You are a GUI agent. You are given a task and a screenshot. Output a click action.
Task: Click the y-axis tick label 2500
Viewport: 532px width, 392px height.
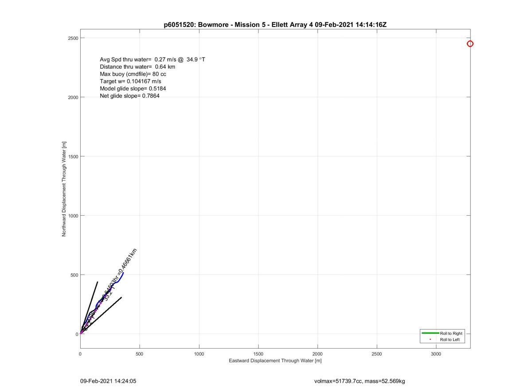pos(73,38)
